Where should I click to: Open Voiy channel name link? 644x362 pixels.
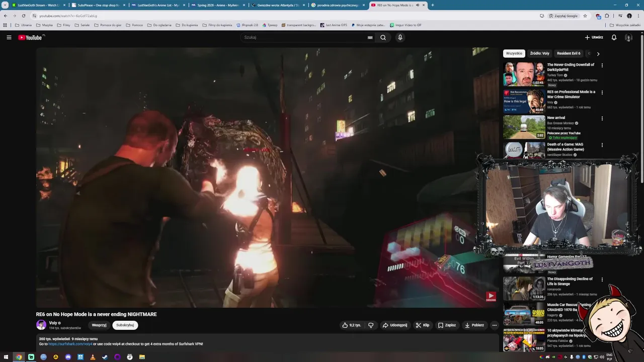(53, 323)
